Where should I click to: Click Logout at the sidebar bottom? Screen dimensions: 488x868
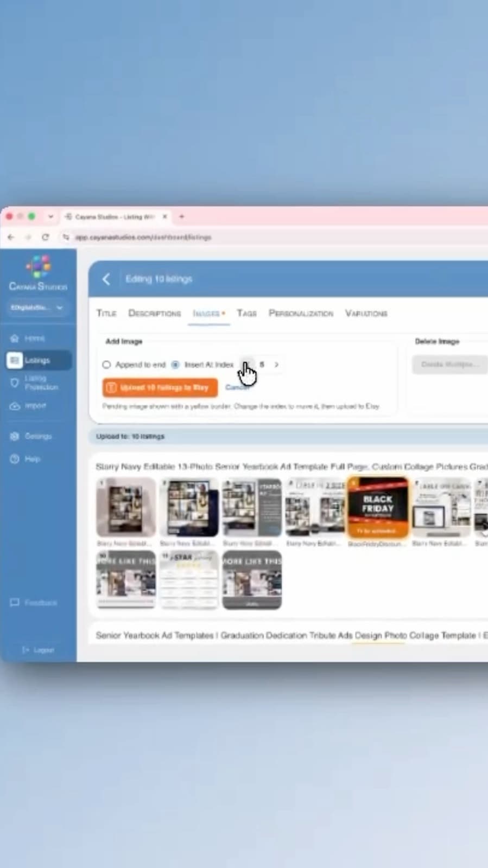click(38, 650)
